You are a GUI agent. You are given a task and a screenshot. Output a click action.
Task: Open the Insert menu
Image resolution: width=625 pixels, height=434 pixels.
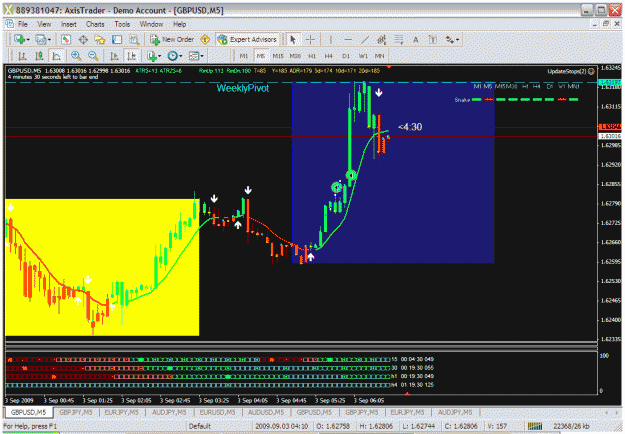tap(69, 24)
